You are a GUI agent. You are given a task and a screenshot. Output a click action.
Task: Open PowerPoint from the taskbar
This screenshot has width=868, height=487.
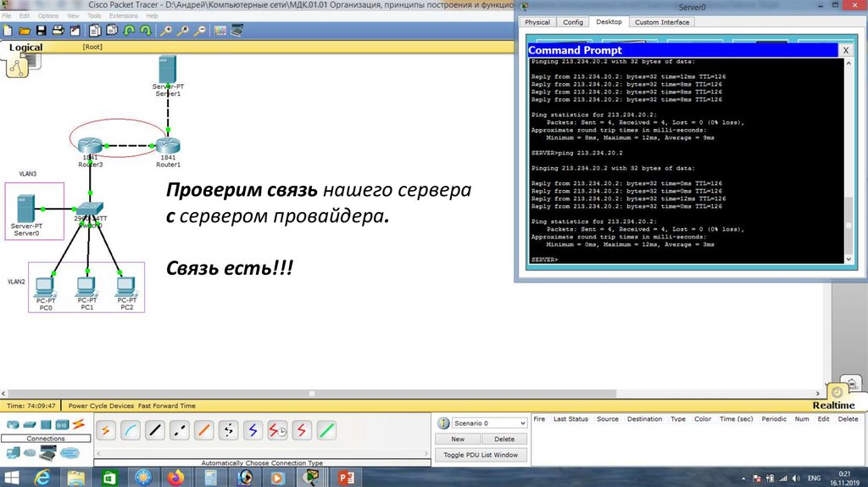[346, 477]
